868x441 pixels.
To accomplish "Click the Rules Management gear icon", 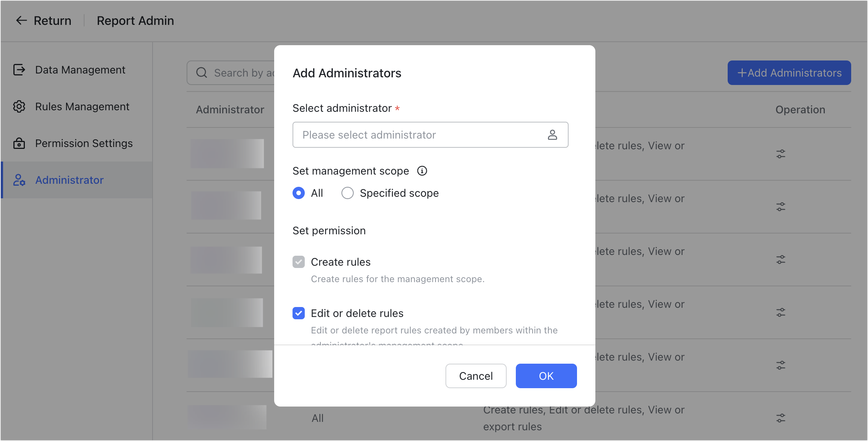I will 19,106.
